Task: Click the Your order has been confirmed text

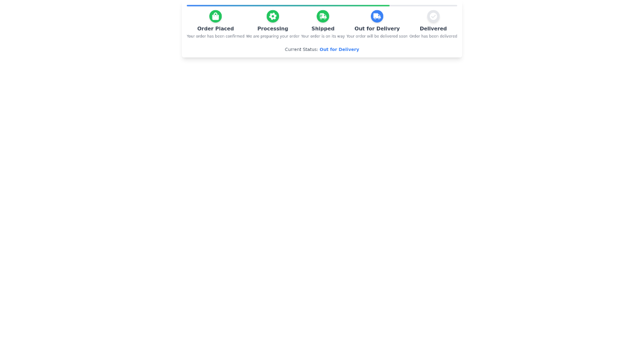Action: click(x=215, y=36)
